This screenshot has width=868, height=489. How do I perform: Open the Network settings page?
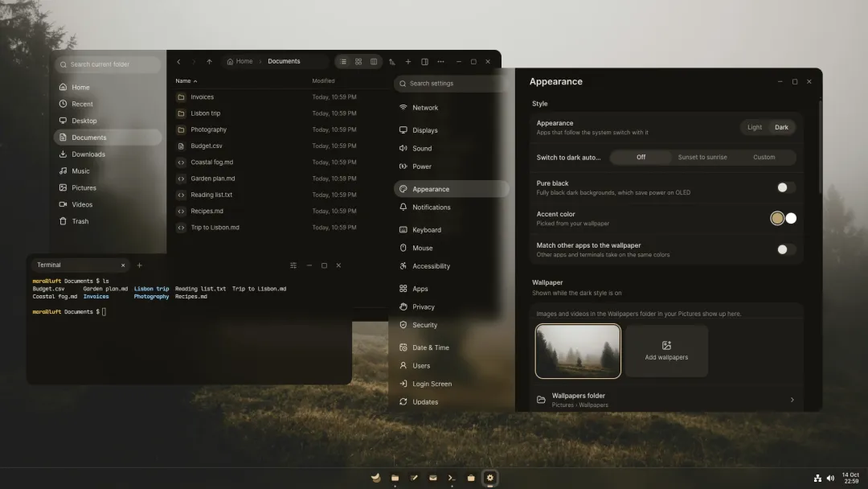[x=451, y=108]
